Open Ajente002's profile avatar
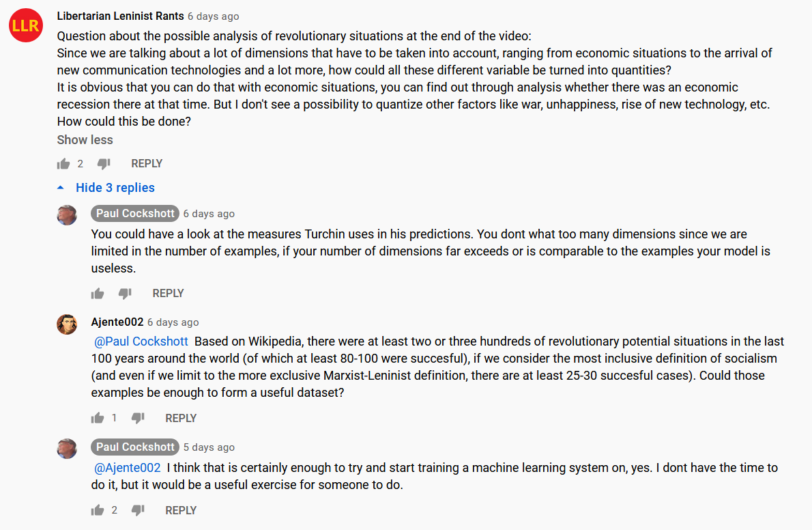 pyautogui.click(x=67, y=324)
